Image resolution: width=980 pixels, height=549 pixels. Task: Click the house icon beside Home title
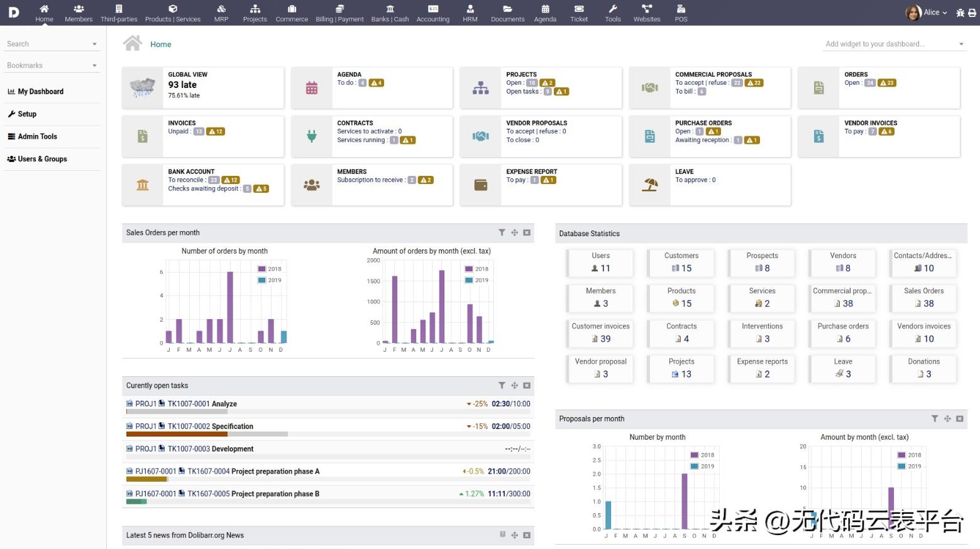point(133,43)
